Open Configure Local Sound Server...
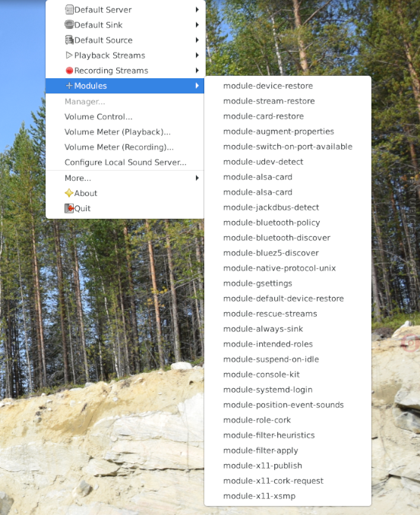Image resolution: width=420 pixels, height=515 pixels. [125, 163]
